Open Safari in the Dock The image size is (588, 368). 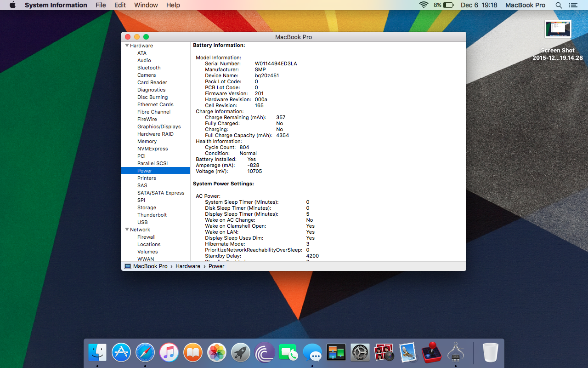tap(145, 353)
